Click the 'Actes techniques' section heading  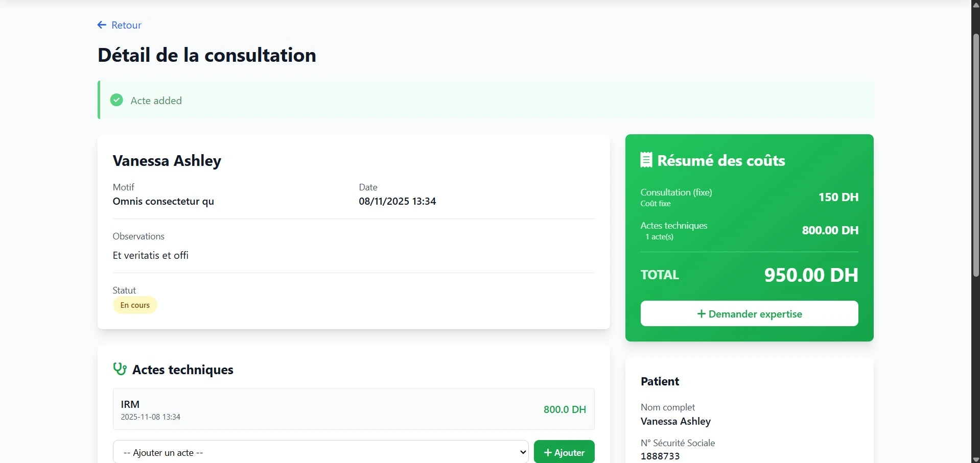(183, 370)
